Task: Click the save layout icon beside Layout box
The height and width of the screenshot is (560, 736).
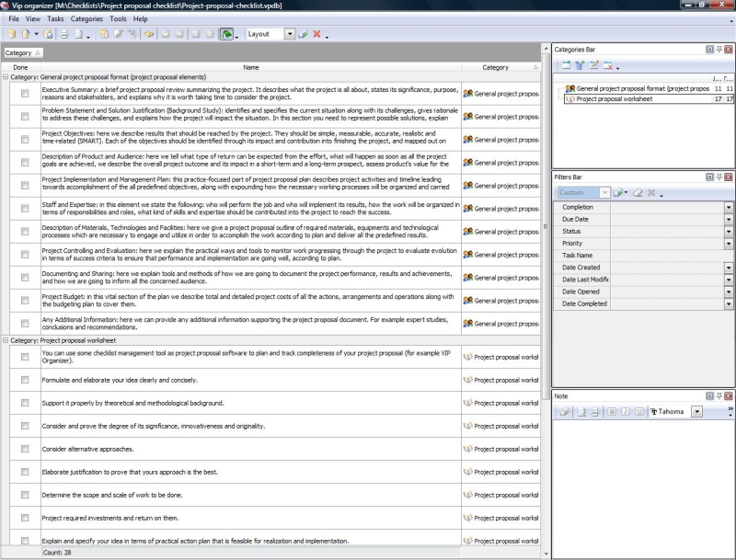Action: (x=303, y=34)
